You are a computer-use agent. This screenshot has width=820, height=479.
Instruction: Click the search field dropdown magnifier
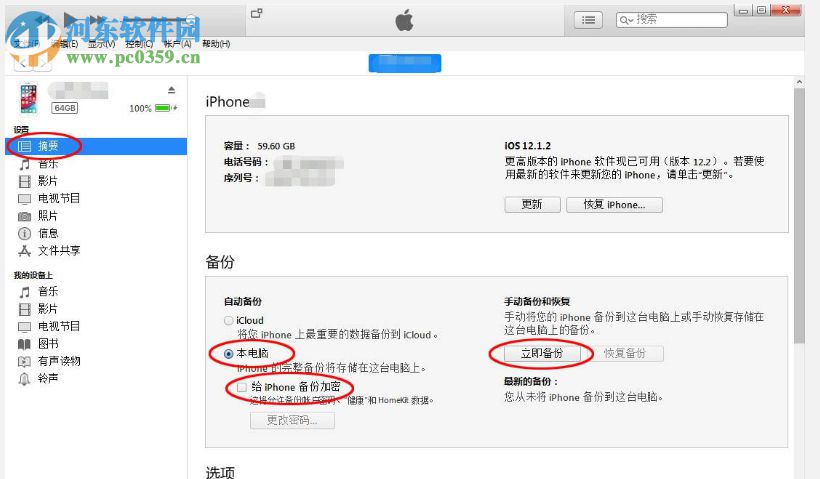pos(626,20)
